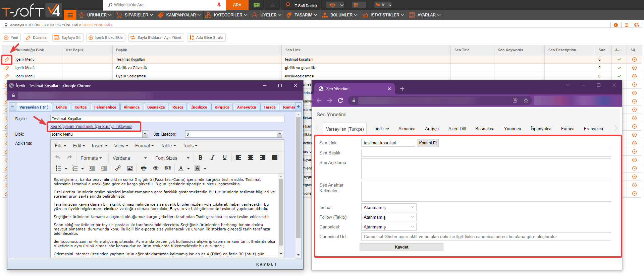Click the insert link icon in the editor
Screen dimensions: 644x276
point(118,168)
